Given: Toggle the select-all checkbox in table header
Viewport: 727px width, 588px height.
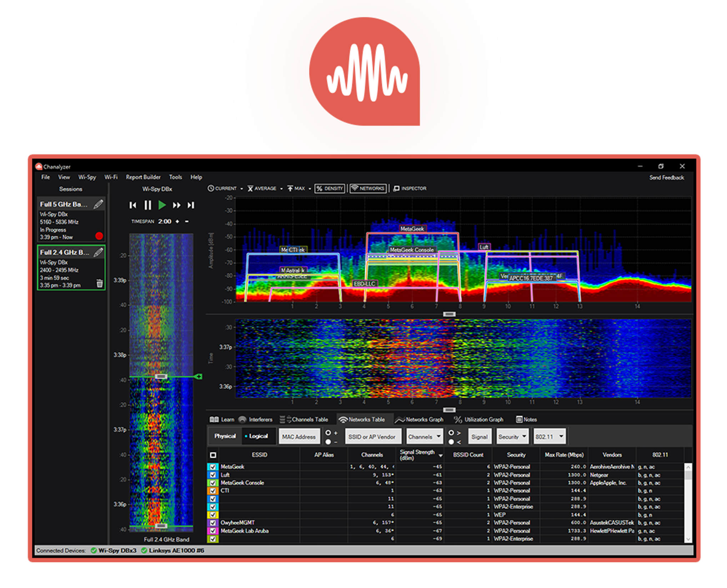Looking at the screenshot, I should [213, 455].
